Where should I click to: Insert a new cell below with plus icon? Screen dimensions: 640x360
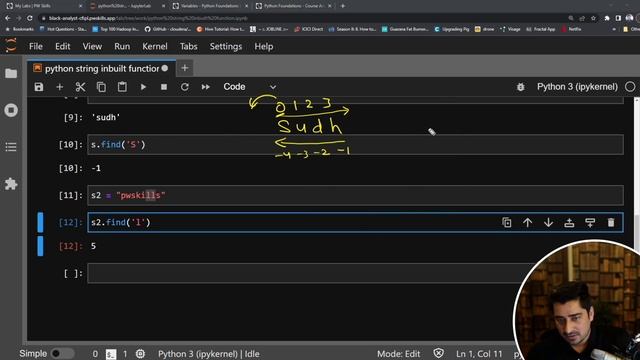(x=60, y=87)
